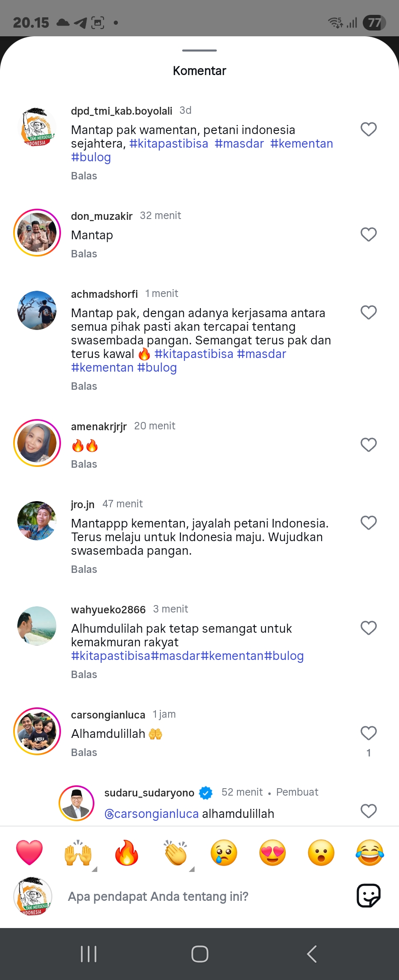Open the #bulog hashtag in the first comment
The width and height of the screenshot is (399, 980).
click(x=91, y=157)
